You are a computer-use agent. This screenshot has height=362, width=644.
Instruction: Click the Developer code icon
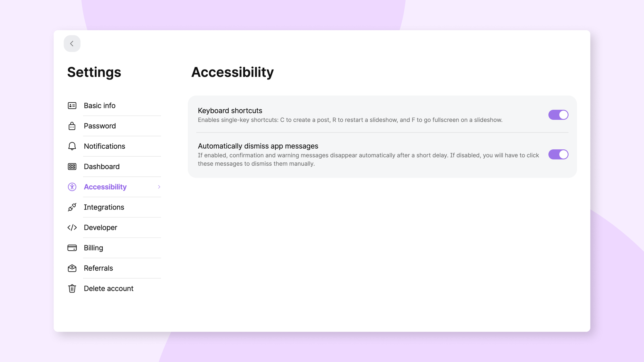(x=72, y=227)
